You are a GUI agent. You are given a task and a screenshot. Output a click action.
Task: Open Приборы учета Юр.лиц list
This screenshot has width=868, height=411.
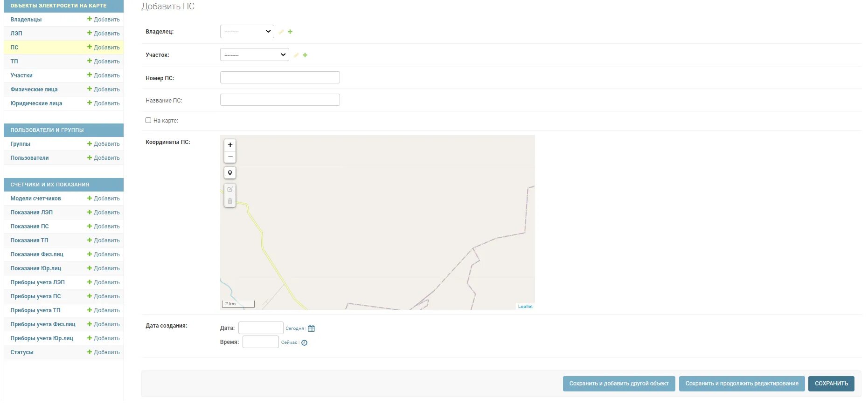point(42,338)
